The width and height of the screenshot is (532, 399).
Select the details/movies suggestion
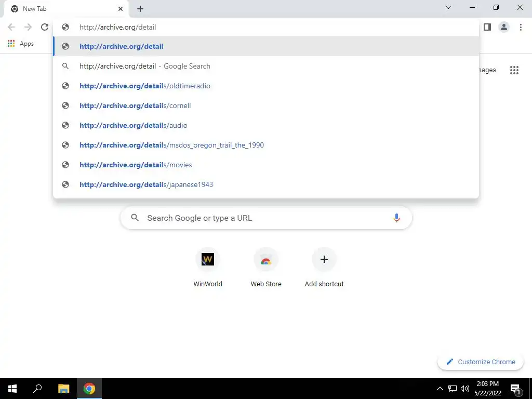pos(266,165)
